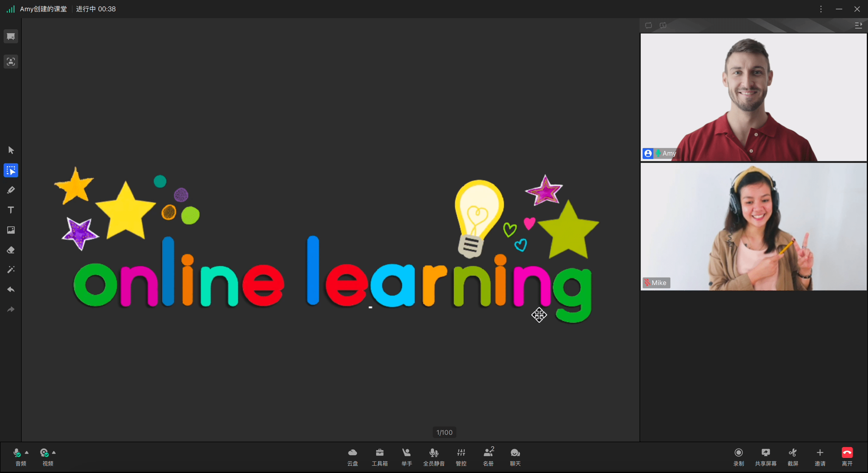
Task: Select Amy's video thumbnail
Action: click(x=753, y=97)
